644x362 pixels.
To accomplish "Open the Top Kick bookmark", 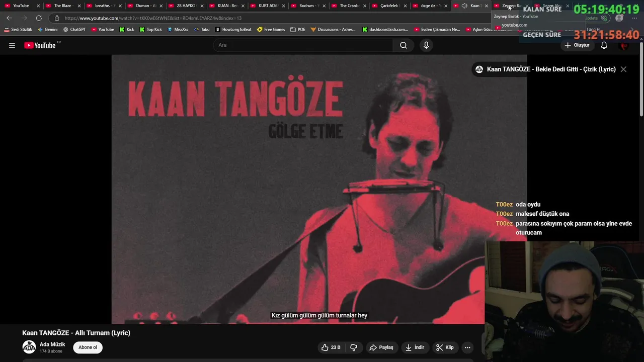I will 150,29.
